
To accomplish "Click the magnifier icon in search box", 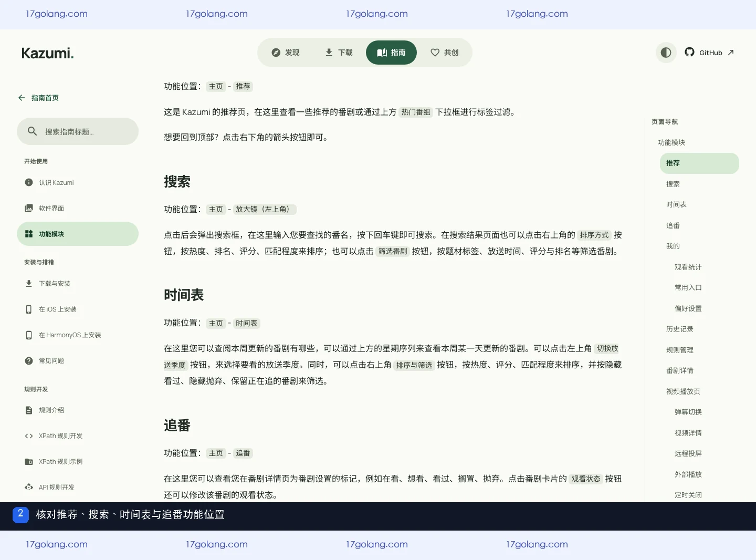I will coord(32,131).
